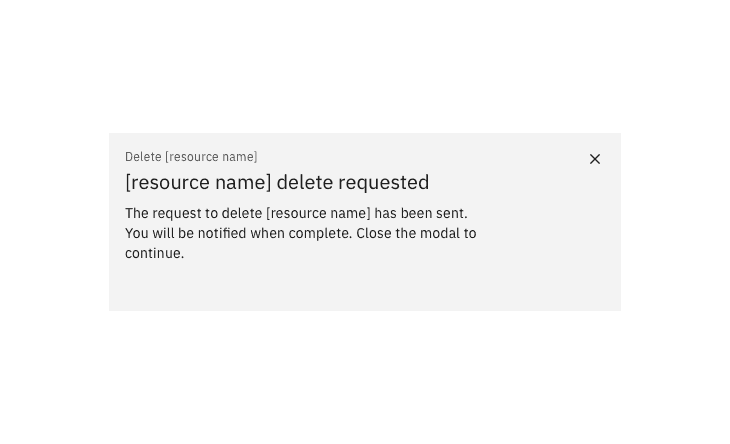Click the small "Delete [resource name]" label
Viewport: 730px width, 444px height.
191,157
